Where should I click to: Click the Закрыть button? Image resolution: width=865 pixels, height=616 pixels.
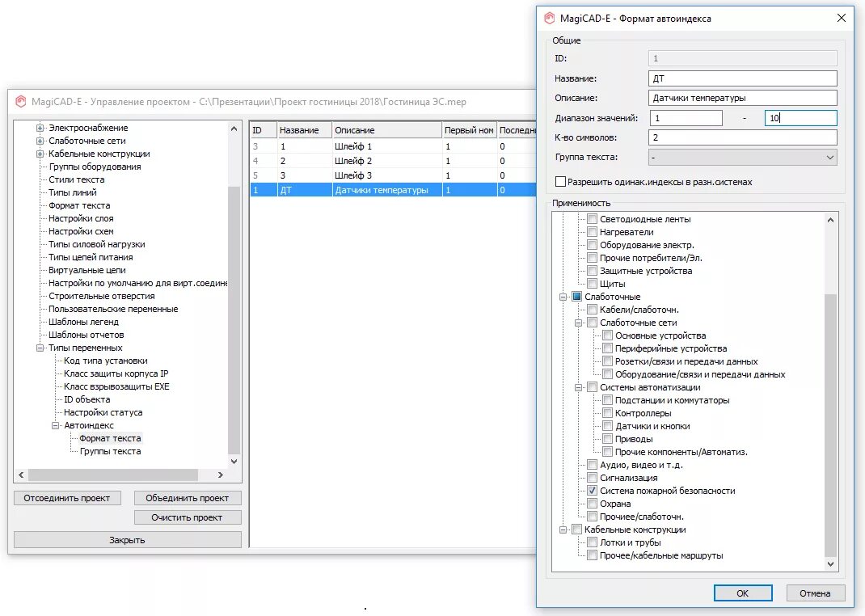point(128,540)
